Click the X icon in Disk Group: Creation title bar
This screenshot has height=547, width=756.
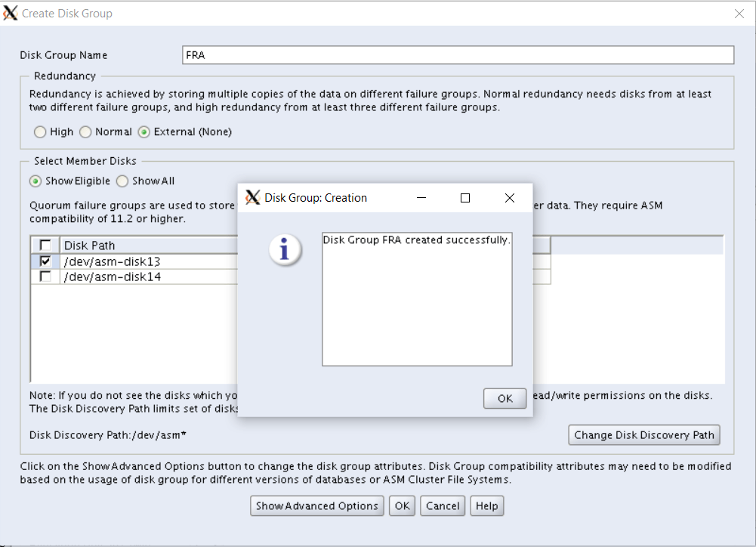click(x=253, y=198)
